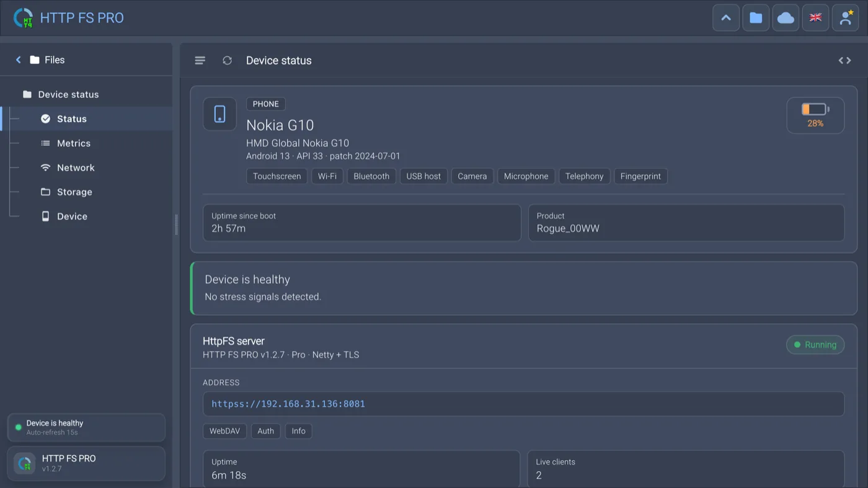Image resolution: width=868 pixels, height=488 pixels.
Task: Open the server address https link
Action: [x=288, y=404]
